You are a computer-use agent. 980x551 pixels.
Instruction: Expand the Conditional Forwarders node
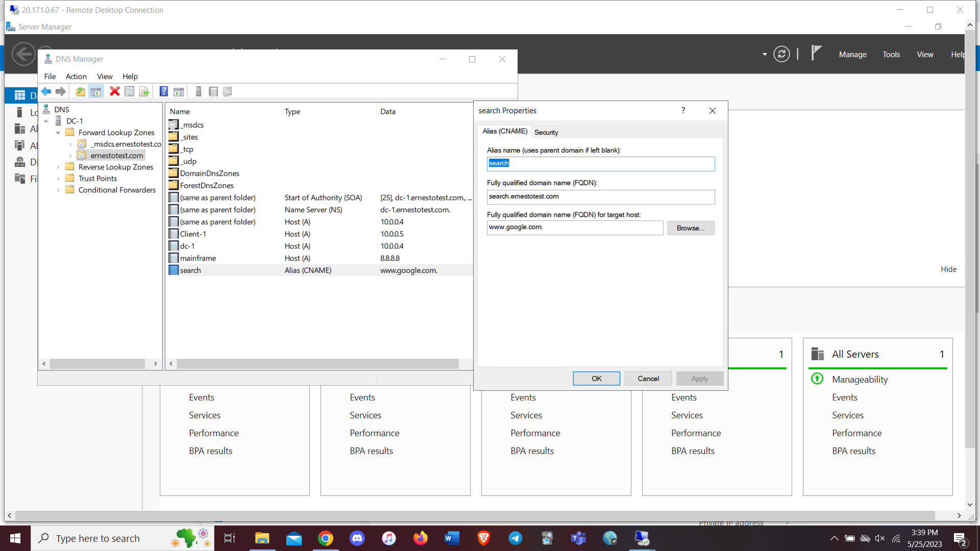pos(59,190)
